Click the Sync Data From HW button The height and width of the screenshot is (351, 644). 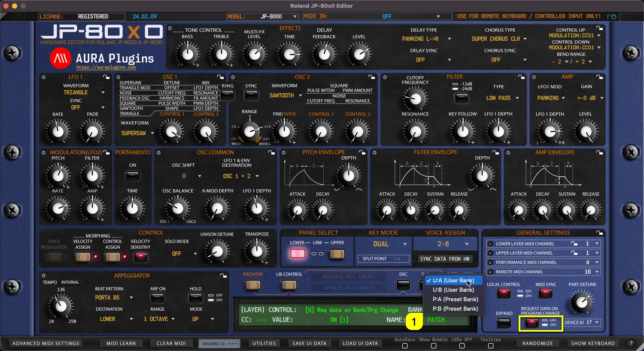click(445, 259)
